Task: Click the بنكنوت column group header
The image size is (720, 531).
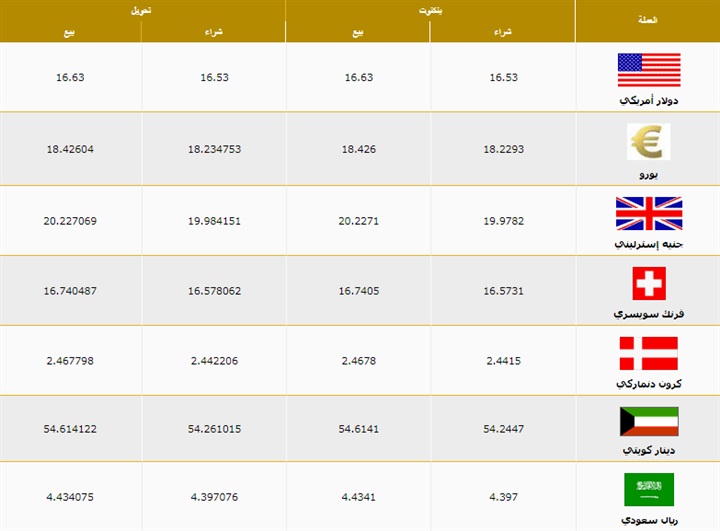Action: 430,8
